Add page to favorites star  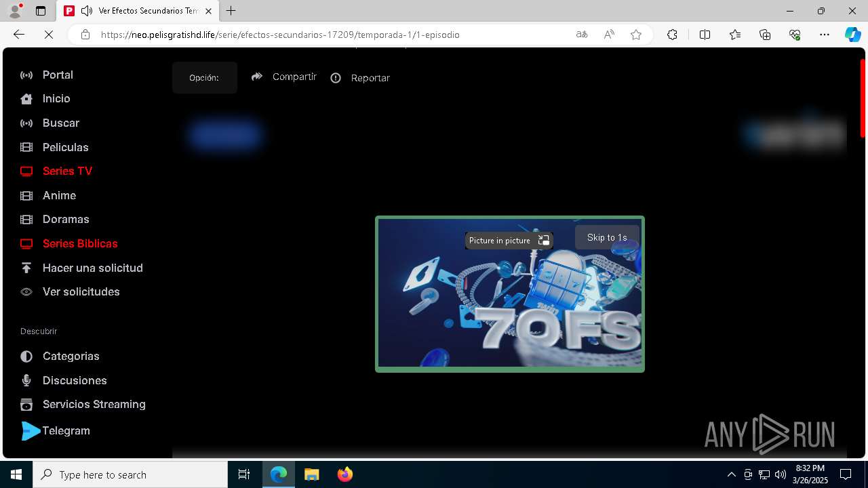(636, 35)
